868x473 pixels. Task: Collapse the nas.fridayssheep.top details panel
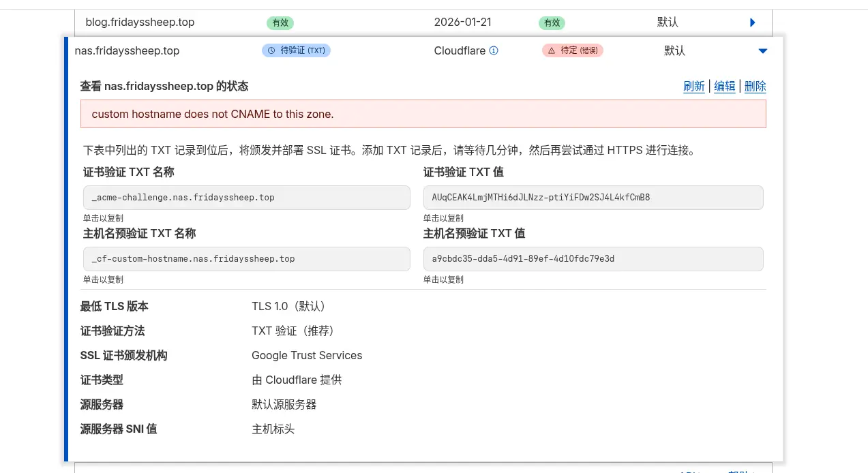762,50
